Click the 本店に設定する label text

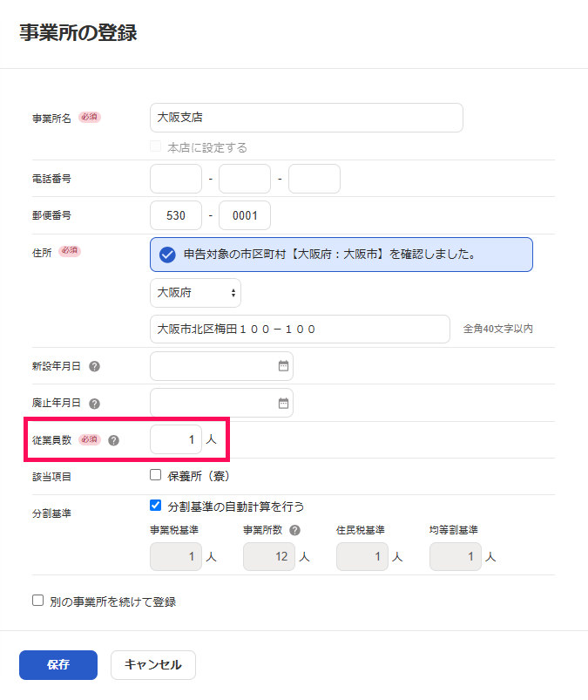[207, 148]
